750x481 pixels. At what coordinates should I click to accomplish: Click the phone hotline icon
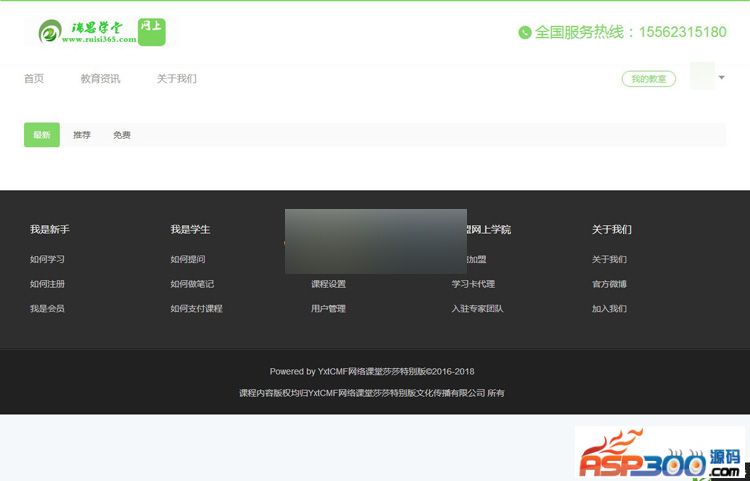point(525,33)
